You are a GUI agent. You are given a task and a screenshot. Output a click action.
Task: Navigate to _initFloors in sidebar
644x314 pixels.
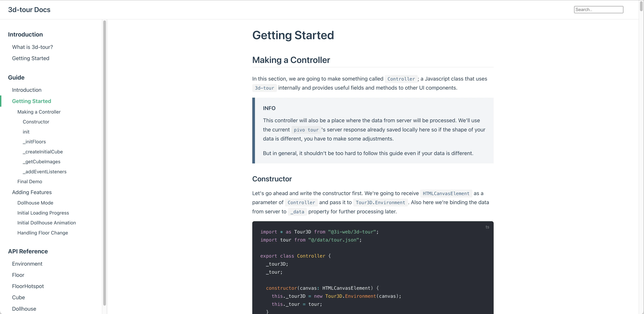click(x=34, y=142)
